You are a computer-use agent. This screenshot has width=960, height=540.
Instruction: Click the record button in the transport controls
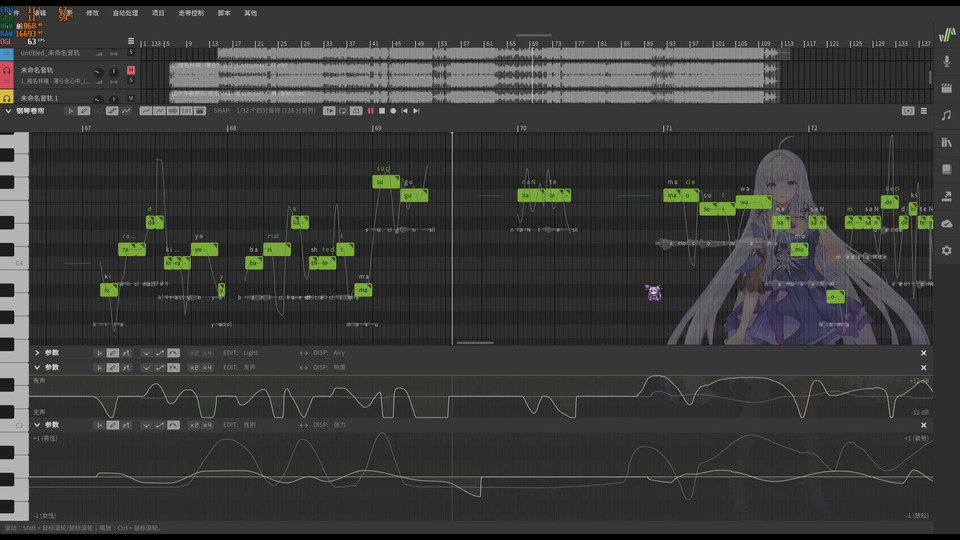393,111
